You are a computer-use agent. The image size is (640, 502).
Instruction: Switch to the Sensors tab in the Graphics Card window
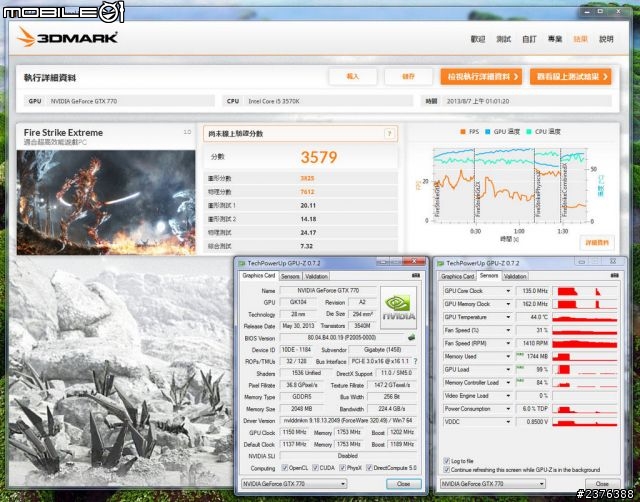point(290,276)
